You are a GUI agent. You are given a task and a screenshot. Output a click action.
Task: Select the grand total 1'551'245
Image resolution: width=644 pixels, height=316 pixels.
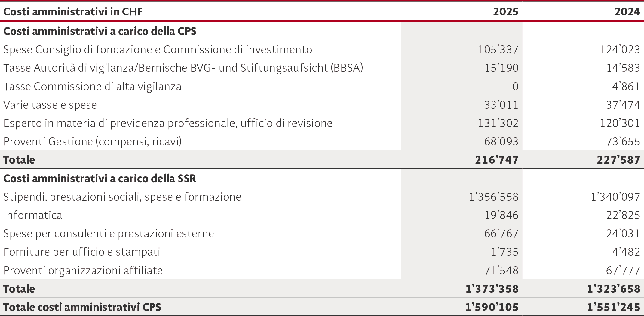(614, 307)
